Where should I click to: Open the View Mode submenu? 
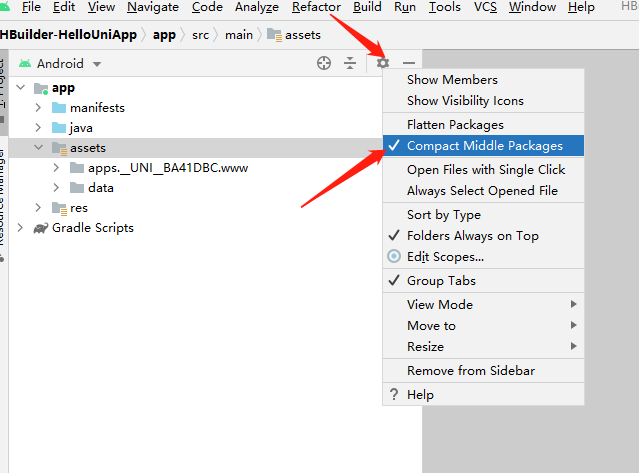pyautogui.click(x=483, y=304)
